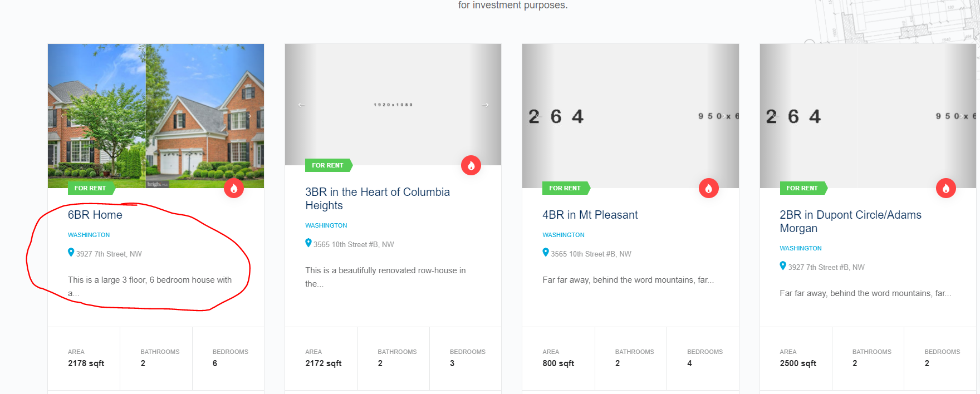The height and width of the screenshot is (394, 980).
Task: Open the 4BR in Mt Pleasant listing
Action: [590, 215]
